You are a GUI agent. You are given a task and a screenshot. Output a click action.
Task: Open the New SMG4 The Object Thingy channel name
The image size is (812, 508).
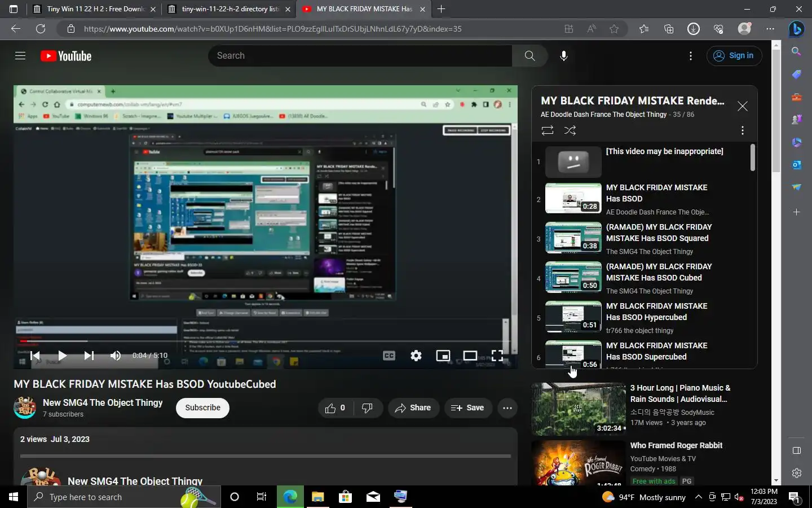(x=103, y=402)
